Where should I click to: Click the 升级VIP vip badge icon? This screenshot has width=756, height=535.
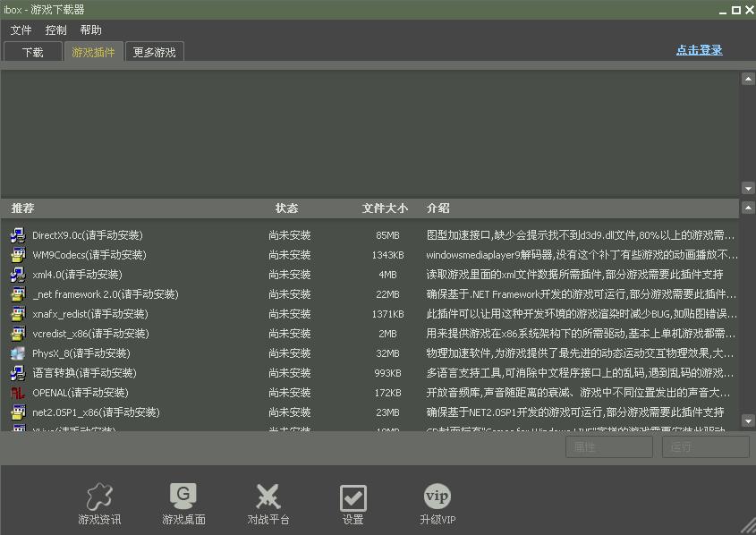437,496
